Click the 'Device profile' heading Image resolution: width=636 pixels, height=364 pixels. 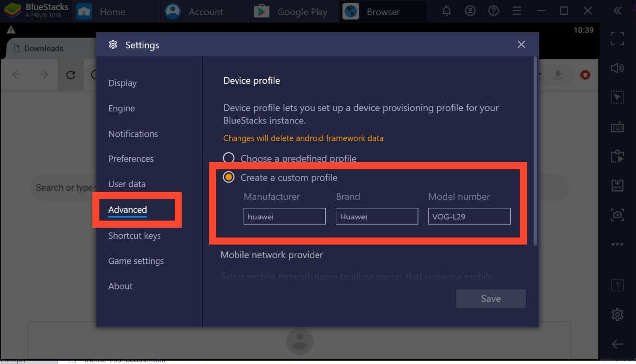[251, 80]
